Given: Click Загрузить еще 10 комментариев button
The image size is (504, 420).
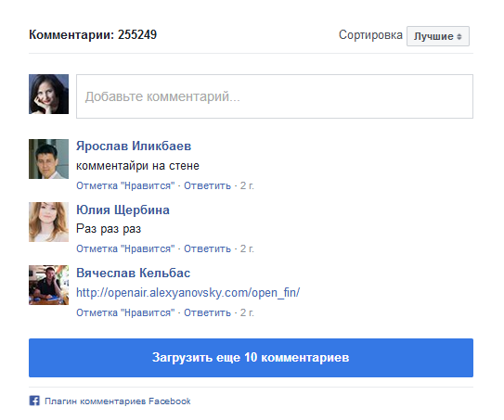Looking at the screenshot, I should (251, 358).
